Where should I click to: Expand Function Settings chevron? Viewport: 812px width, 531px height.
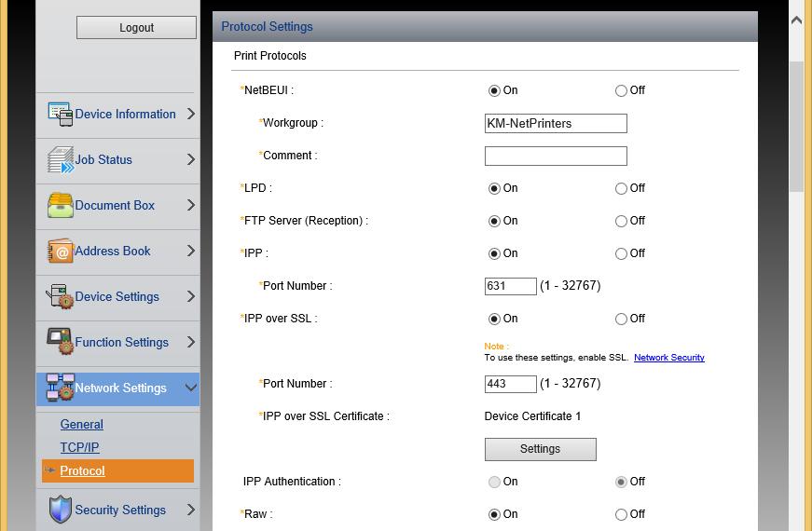190,342
